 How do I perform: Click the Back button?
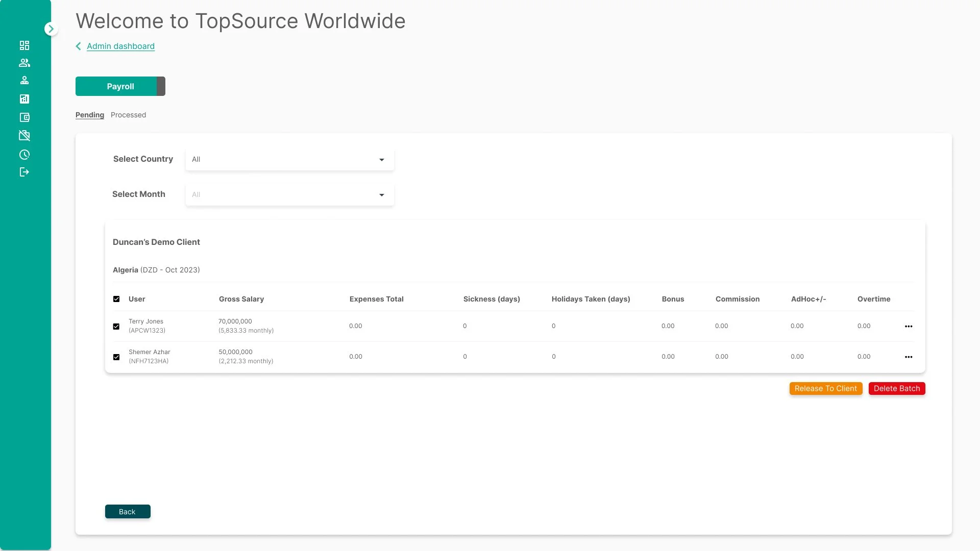click(128, 512)
